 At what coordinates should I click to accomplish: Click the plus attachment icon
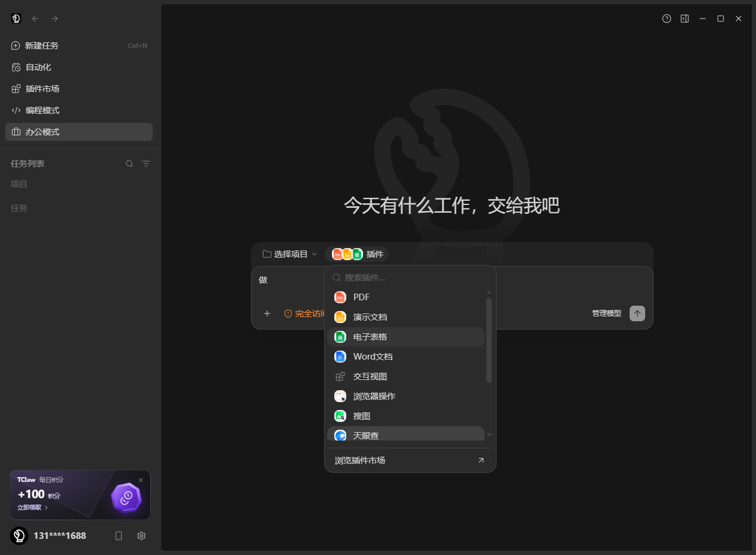[x=267, y=313]
